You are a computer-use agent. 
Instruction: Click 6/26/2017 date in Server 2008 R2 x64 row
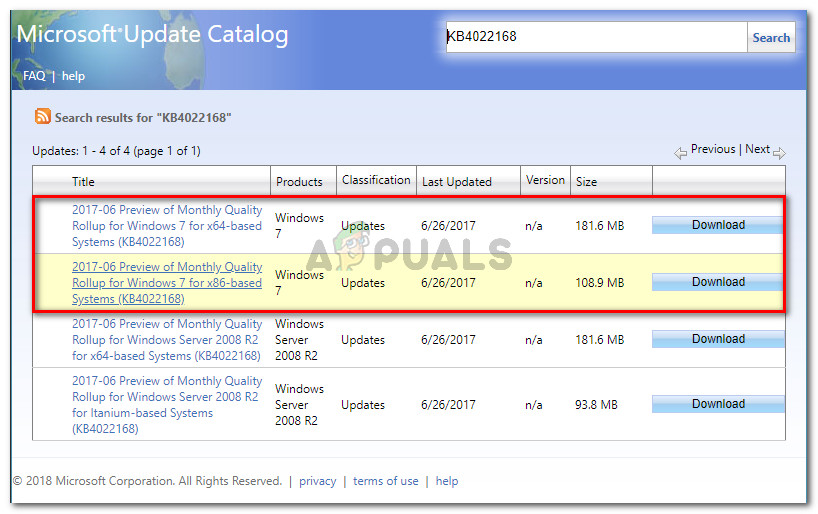(448, 340)
